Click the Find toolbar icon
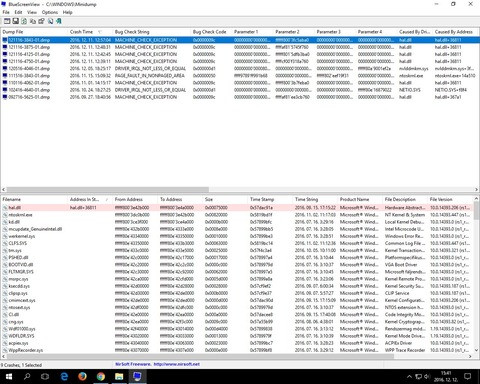Viewport: 480px width, 384px height. point(50,21)
